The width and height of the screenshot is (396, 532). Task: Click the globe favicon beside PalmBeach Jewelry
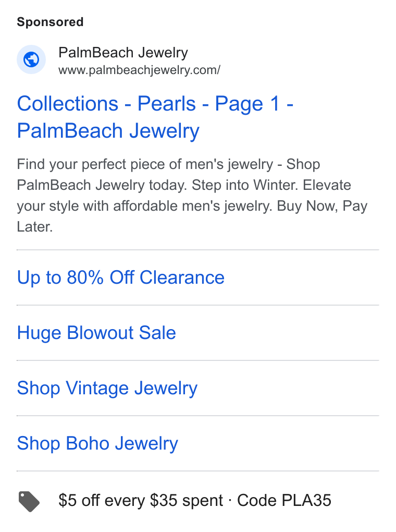click(x=31, y=59)
